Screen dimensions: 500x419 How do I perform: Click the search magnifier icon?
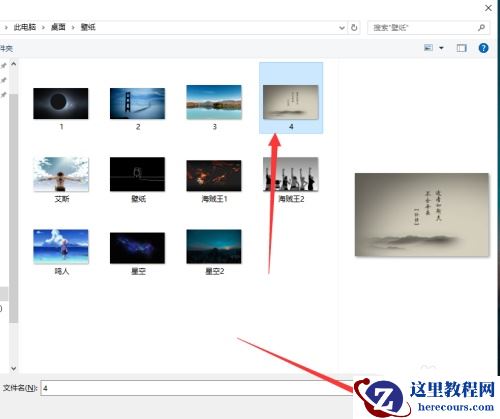coord(481,28)
